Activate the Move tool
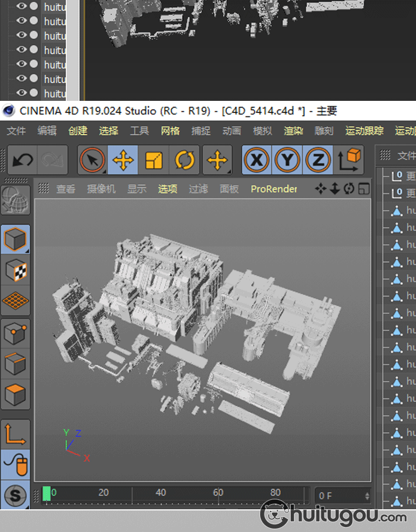Viewport: 416px width, 532px height. (x=123, y=161)
